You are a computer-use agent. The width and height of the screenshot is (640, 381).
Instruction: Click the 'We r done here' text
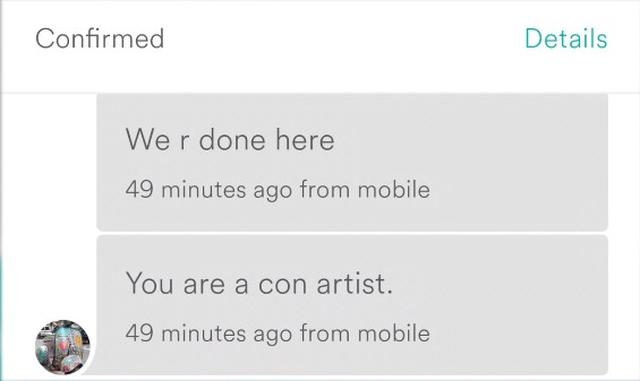tap(230, 140)
